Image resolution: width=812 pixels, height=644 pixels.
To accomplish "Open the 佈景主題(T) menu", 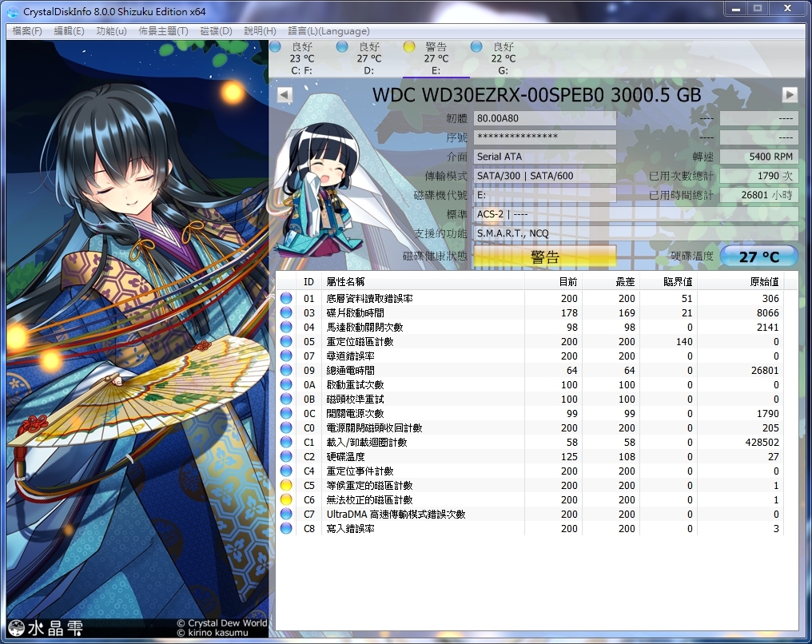I will click(x=163, y=31).
